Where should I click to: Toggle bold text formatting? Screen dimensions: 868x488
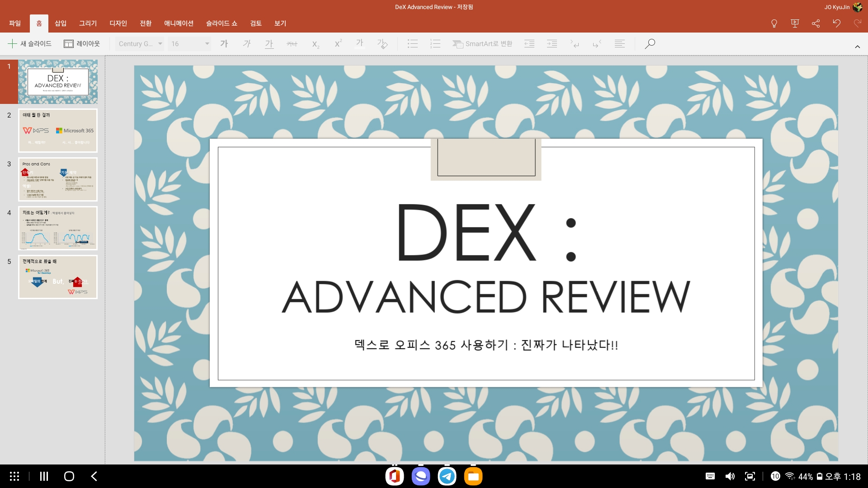pos(224,44)
